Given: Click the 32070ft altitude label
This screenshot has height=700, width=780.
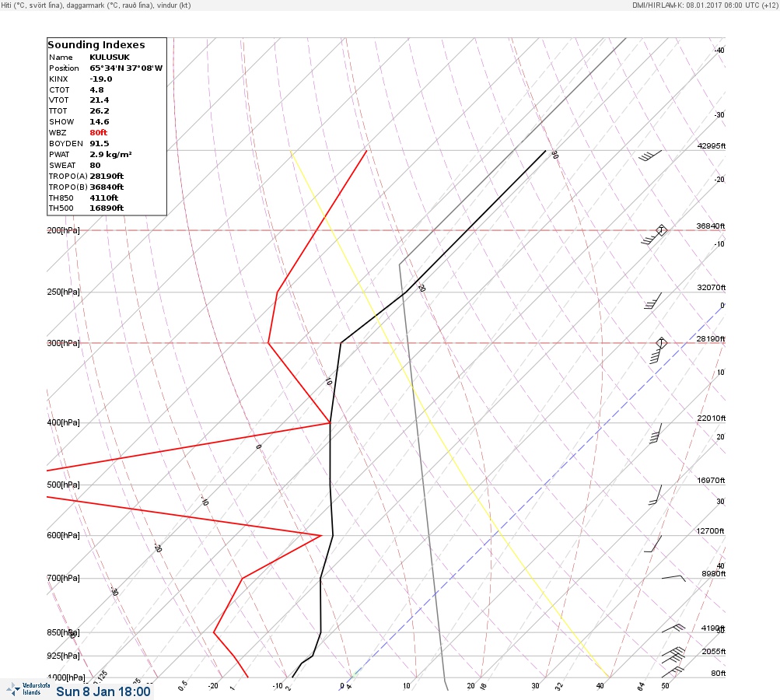Looking at the screenshot, I should 712,288.
